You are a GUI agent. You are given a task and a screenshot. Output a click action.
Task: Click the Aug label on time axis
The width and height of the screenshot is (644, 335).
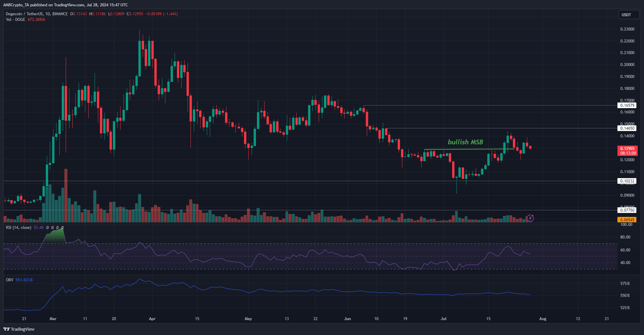[x=543, y=319]
